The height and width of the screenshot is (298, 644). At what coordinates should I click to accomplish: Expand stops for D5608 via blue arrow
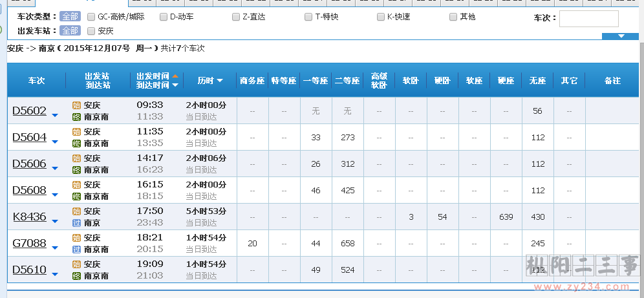pyautogui.click(x=55, y=195)
